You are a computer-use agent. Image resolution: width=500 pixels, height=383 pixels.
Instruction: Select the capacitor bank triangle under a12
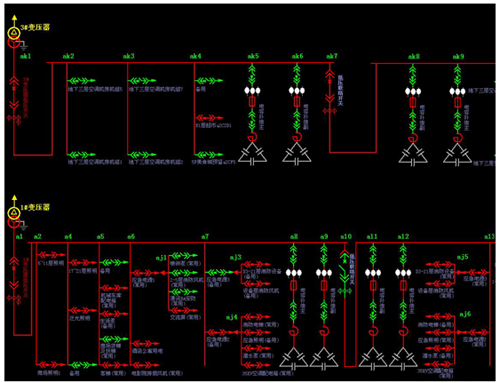[403, 359]
